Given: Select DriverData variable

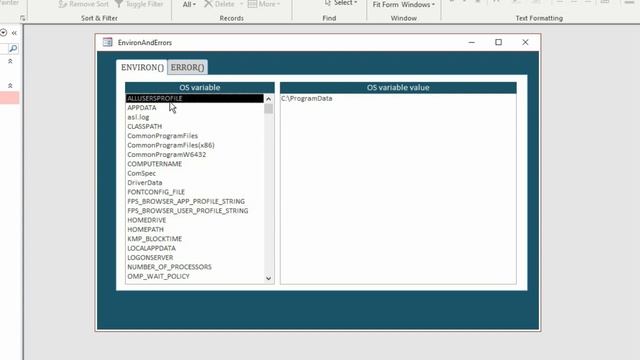Looking at the screenshot, I should coord(195,183).
